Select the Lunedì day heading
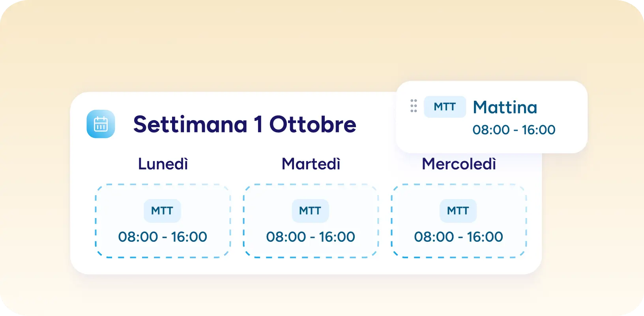 coord(163,164)
